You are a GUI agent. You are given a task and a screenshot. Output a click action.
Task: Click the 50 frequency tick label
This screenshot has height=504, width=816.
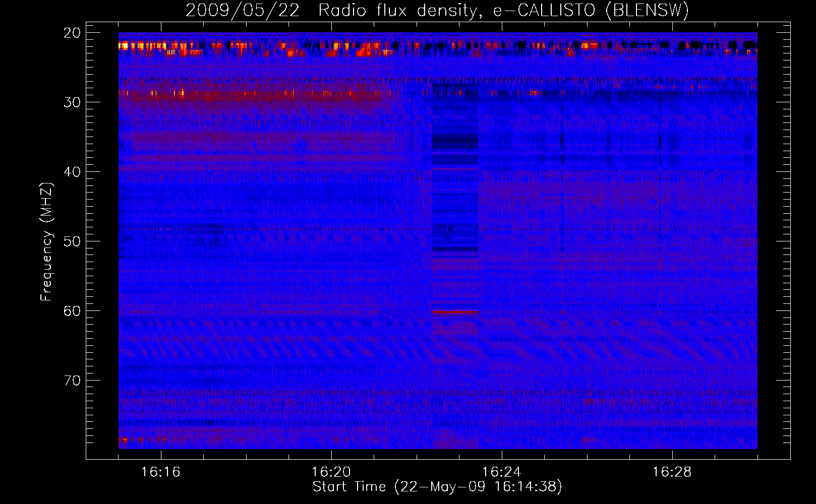(73, 241)
